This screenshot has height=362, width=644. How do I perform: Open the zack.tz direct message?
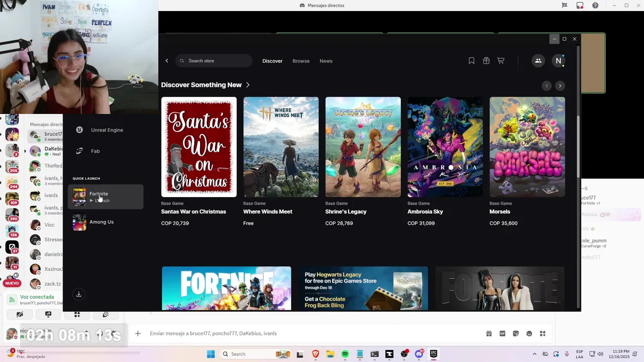[45, 284]
